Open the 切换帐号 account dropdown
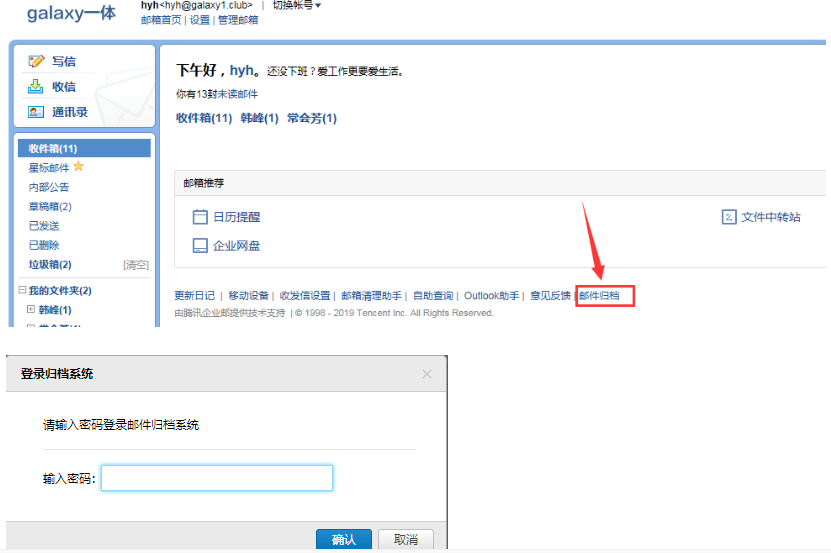831x553 pixels. 297,6
